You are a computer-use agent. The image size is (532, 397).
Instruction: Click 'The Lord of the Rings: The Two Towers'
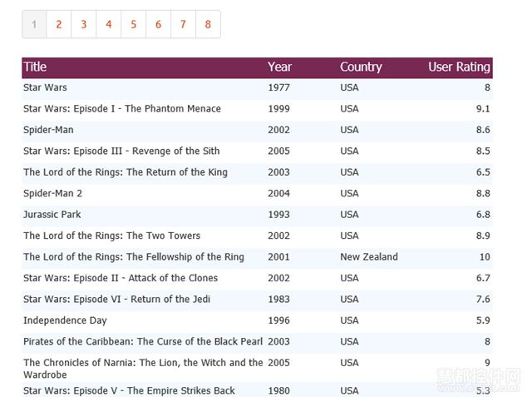(x=111, y=236)
